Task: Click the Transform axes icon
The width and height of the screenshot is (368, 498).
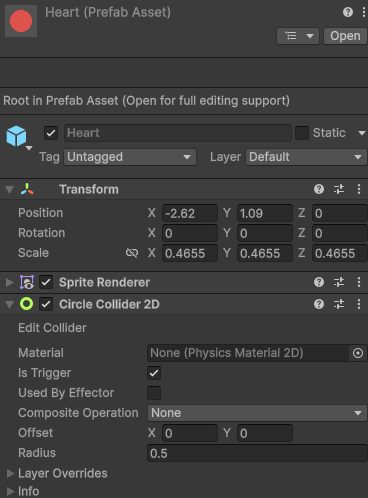Action: (27, 189)
